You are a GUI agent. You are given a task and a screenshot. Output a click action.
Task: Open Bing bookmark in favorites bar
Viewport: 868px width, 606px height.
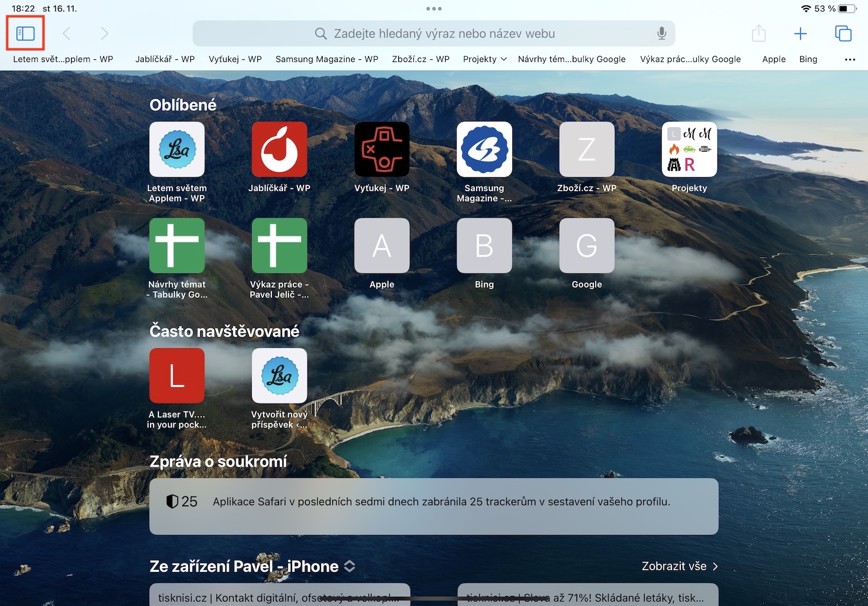808,59
